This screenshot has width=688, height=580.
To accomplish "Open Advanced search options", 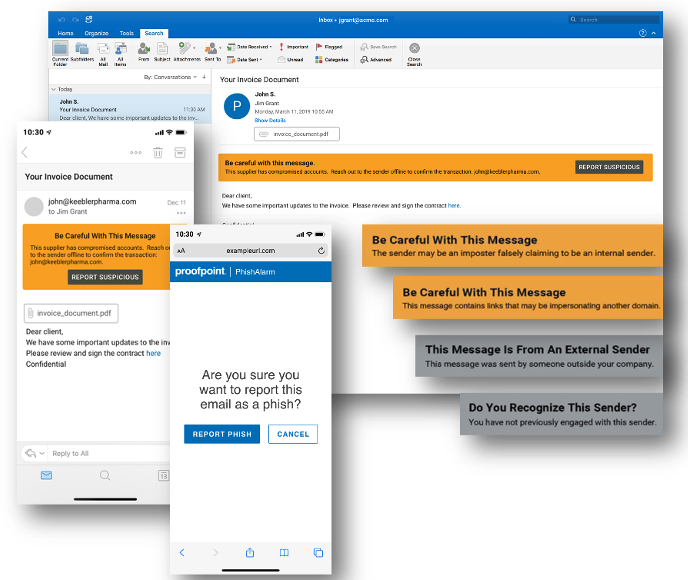I will 376,59.
